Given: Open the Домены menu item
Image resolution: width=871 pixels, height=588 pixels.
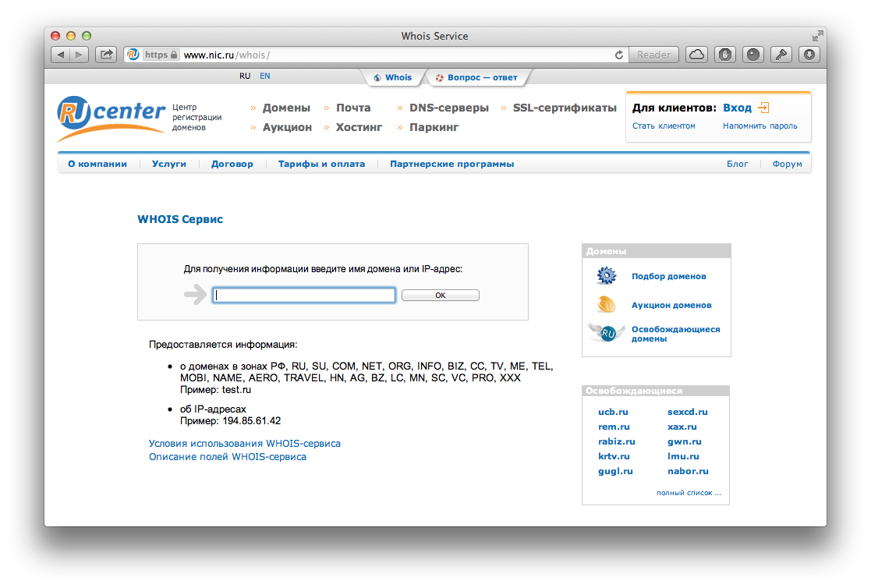Looking at the screenshot, I should tap(286, 108).
